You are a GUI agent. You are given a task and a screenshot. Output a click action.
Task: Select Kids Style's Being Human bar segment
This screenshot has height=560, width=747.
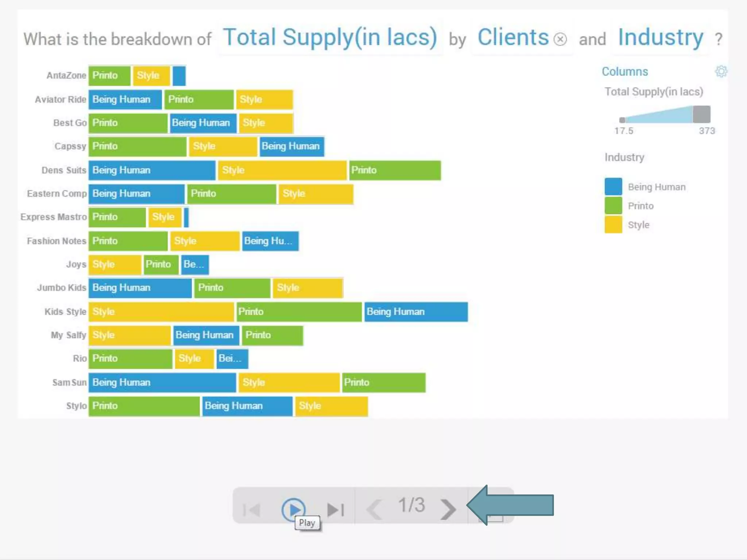(416, 312)
